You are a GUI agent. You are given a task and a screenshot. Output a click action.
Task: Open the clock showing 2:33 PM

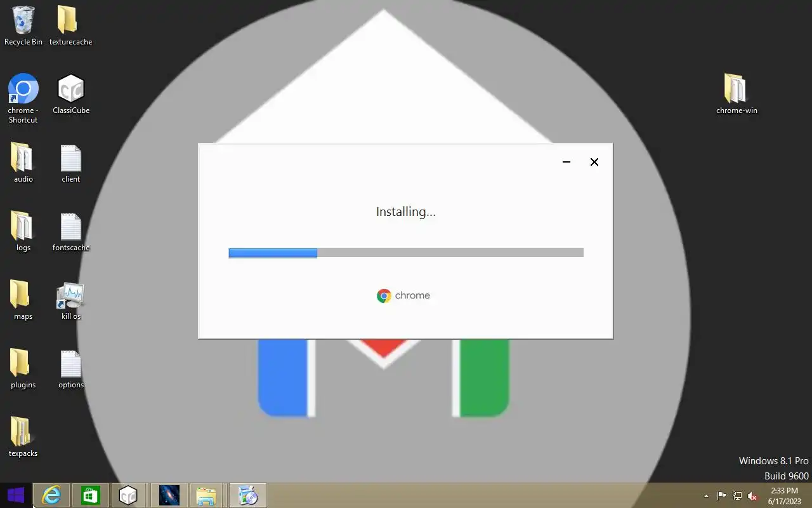pos(784,496)
